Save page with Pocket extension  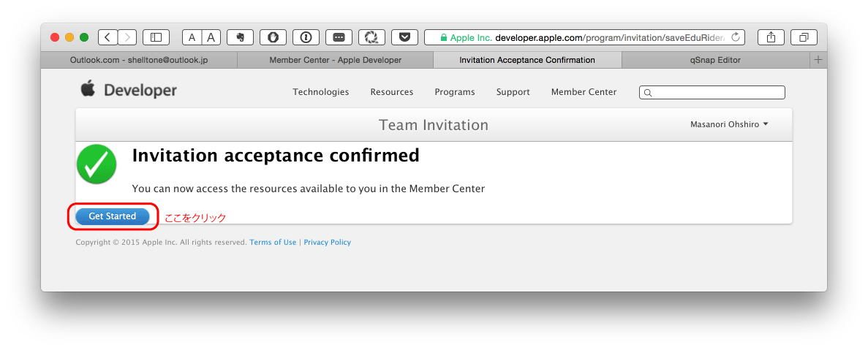(404, 37)
